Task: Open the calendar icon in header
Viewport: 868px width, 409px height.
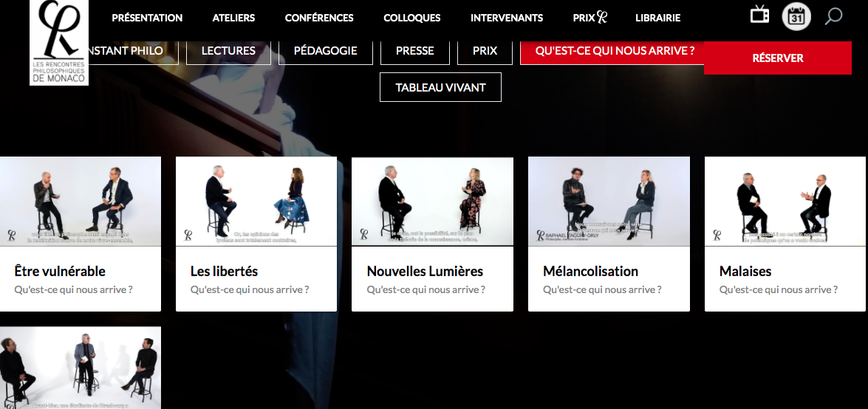Action: click(796, 16)
